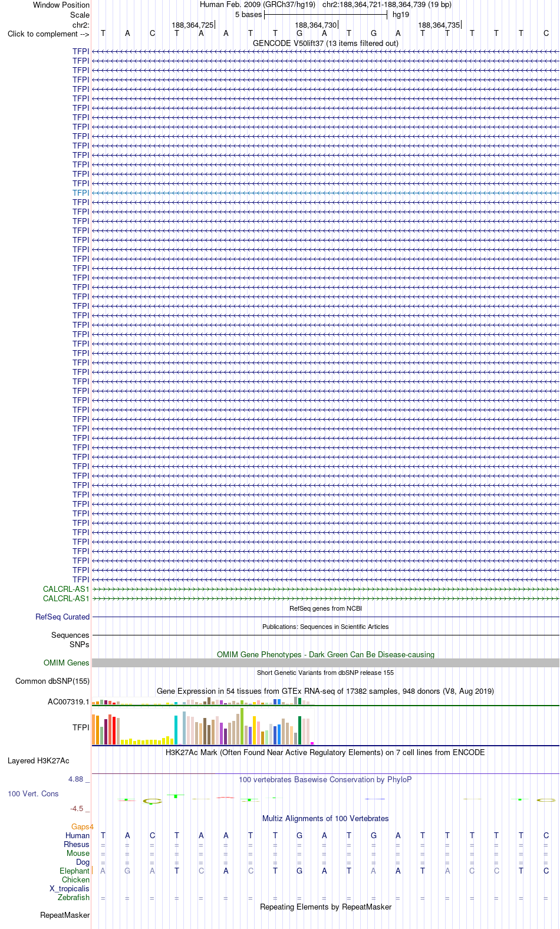Select the 'Rhesus' alignment row label

[77, 844]
